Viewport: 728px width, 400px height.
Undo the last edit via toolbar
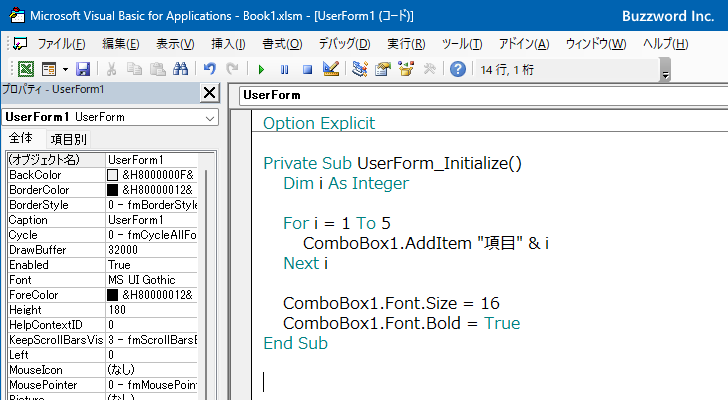(x=210, y=69)
